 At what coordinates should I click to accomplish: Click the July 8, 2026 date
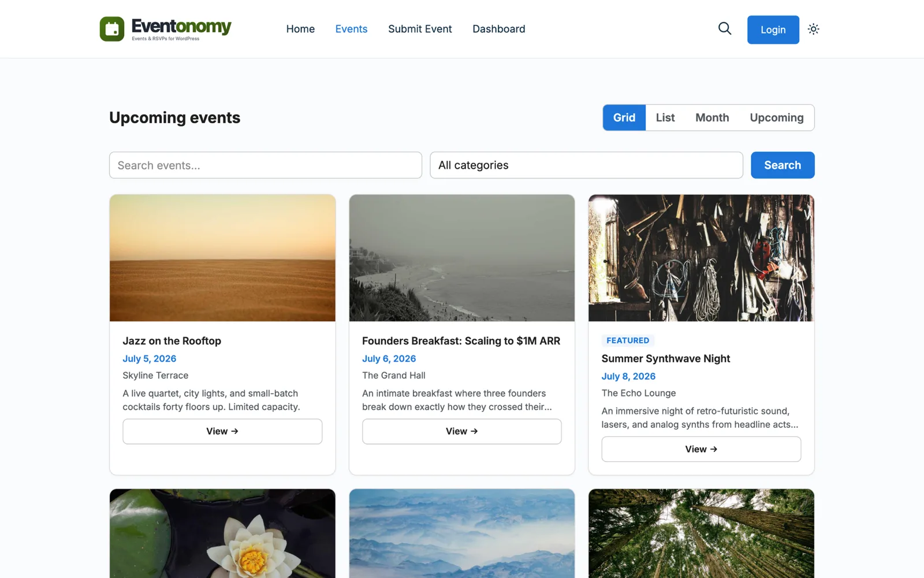click(628, 376)
